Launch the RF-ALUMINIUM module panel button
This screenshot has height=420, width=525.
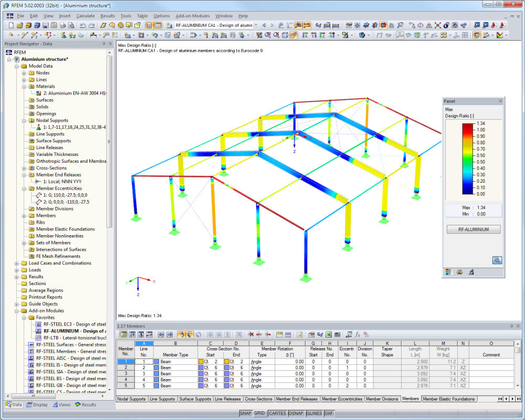point(473,229)
